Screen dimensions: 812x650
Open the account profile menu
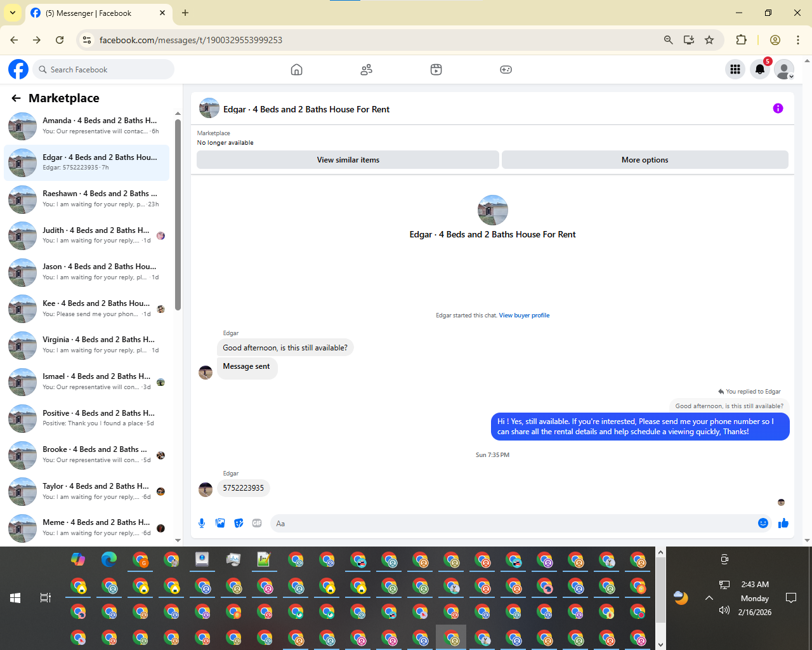pyautogui.click(x=785, y=70)
